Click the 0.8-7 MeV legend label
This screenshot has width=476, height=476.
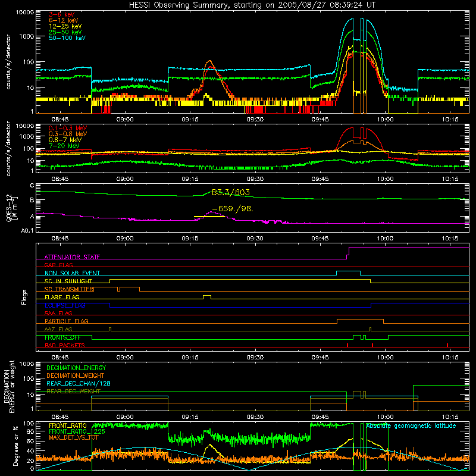65,140
